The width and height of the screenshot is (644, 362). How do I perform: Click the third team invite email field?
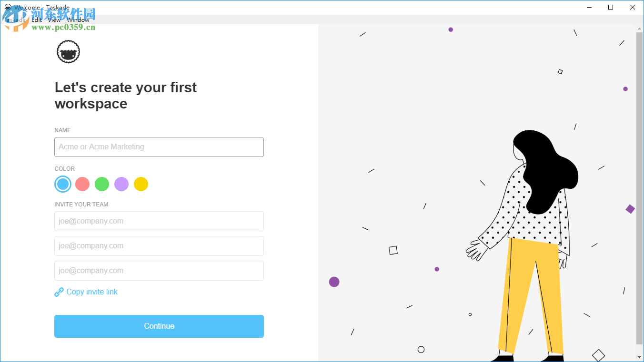(159, 271)
